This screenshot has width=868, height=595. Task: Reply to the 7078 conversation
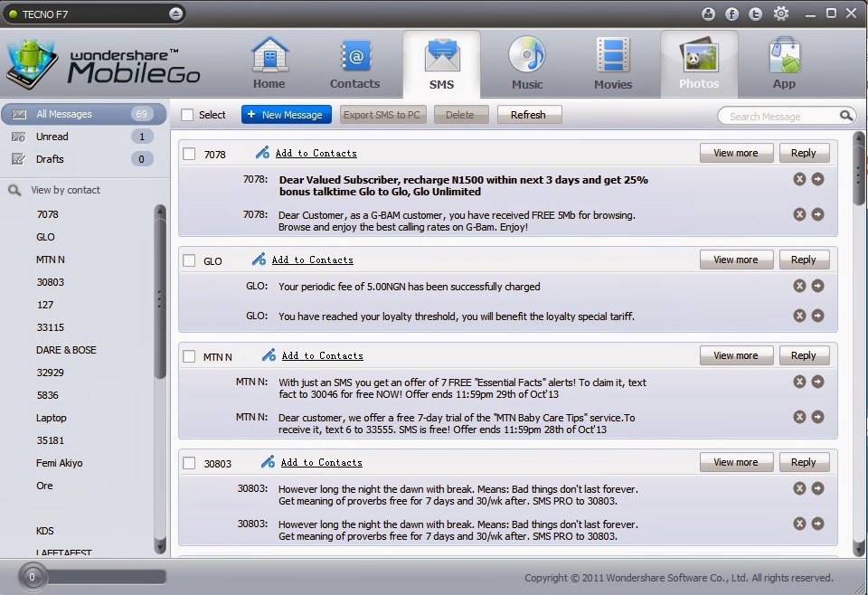tap(804, 153)
